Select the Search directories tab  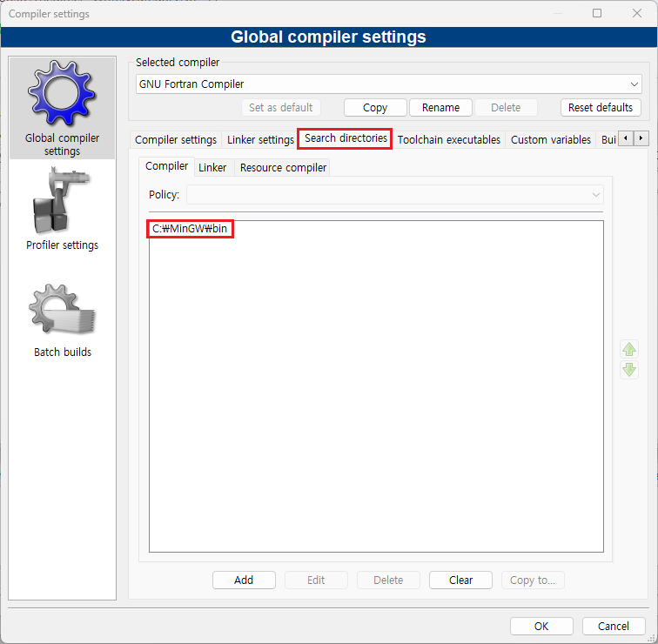point(346,138)
